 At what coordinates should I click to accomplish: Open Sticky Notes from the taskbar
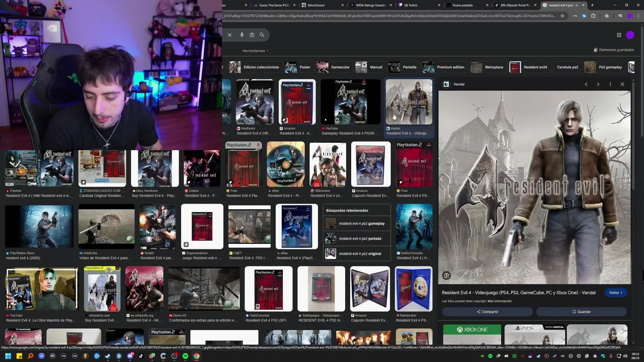19,356
